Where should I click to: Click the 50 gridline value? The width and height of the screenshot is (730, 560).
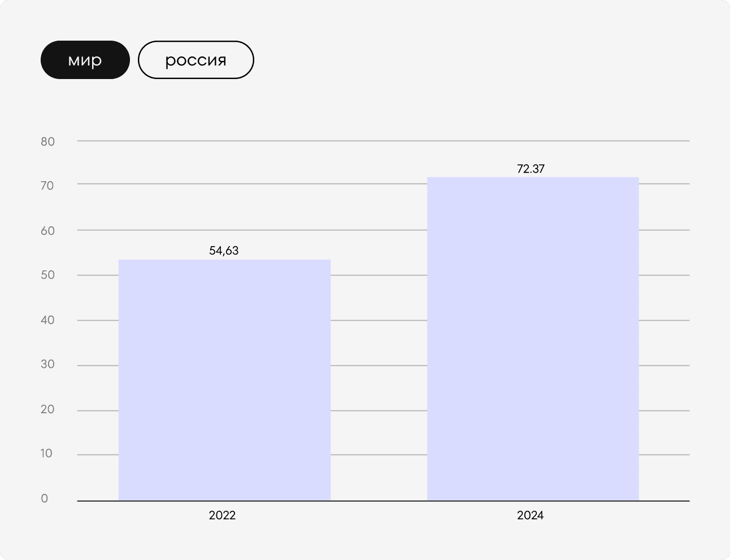[48, 275]
